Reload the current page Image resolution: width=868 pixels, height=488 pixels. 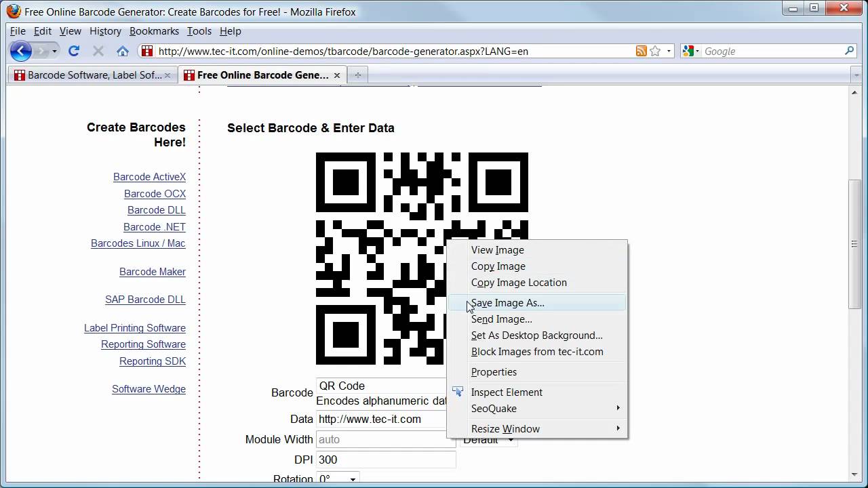click(74, 51)
